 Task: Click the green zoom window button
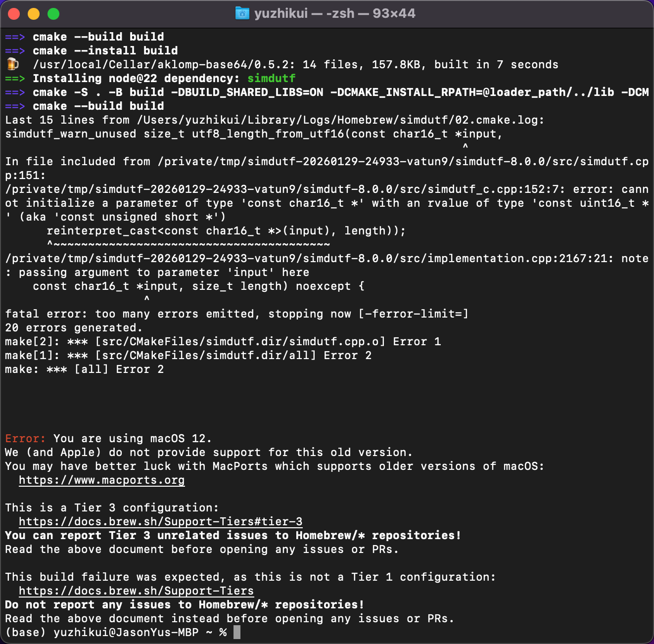click(x=53, y=14)
